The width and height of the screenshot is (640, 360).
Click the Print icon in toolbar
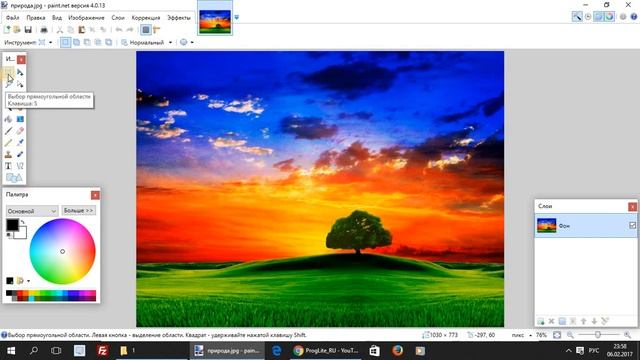[44, 29]
